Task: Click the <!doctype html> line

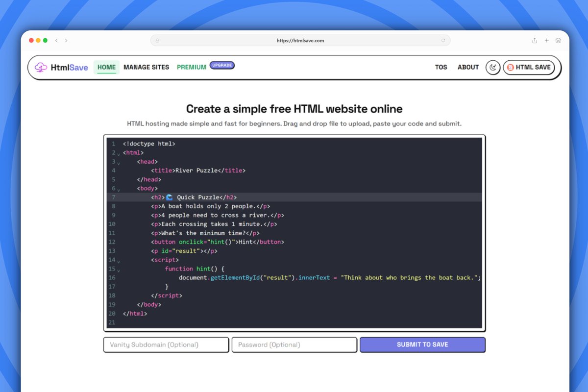Action: [149, 144]
